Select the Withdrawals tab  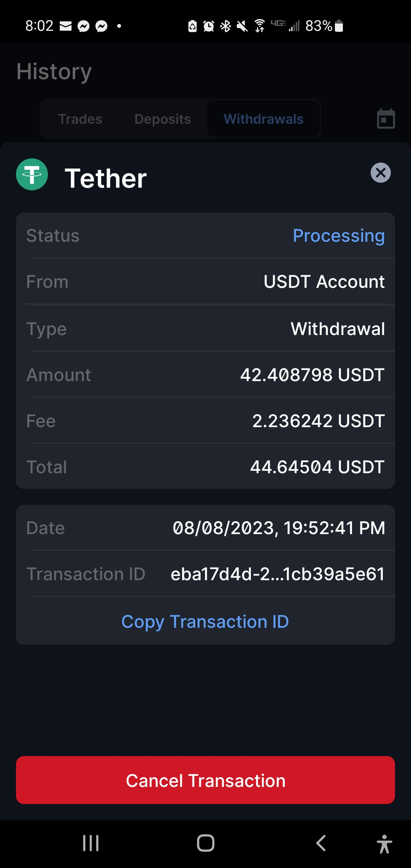pyautogui.click(x=263, y=119)
